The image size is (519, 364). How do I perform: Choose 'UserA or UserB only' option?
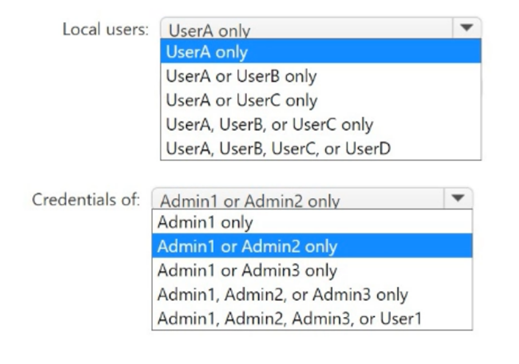click(x=321, y=76)
